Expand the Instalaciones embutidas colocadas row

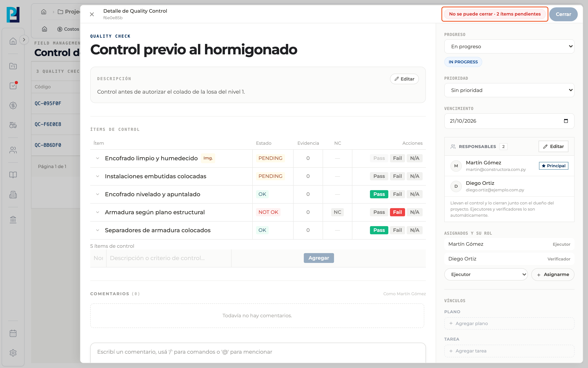click(98, 176)
